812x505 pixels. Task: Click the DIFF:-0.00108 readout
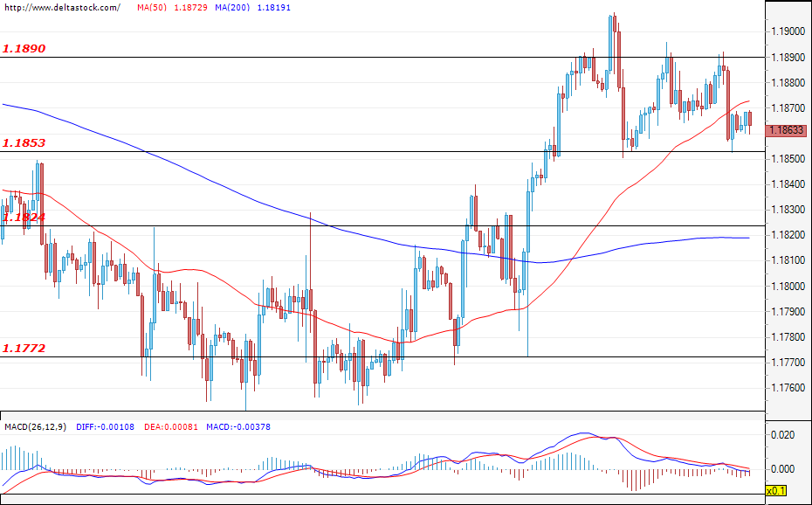[105, 426]
